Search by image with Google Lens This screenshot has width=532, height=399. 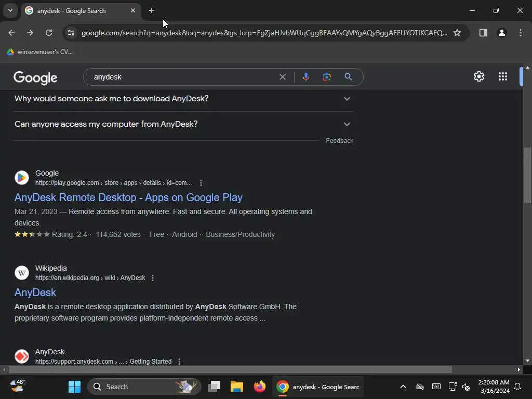tap(326, 77)
